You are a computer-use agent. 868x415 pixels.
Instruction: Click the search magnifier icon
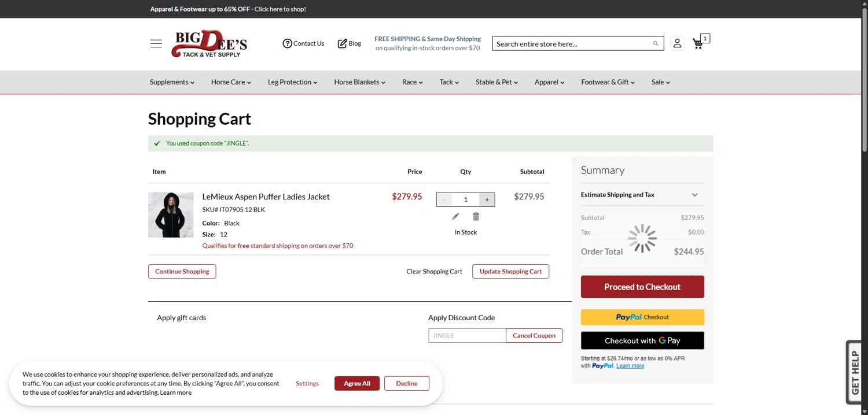click(656, 43)
